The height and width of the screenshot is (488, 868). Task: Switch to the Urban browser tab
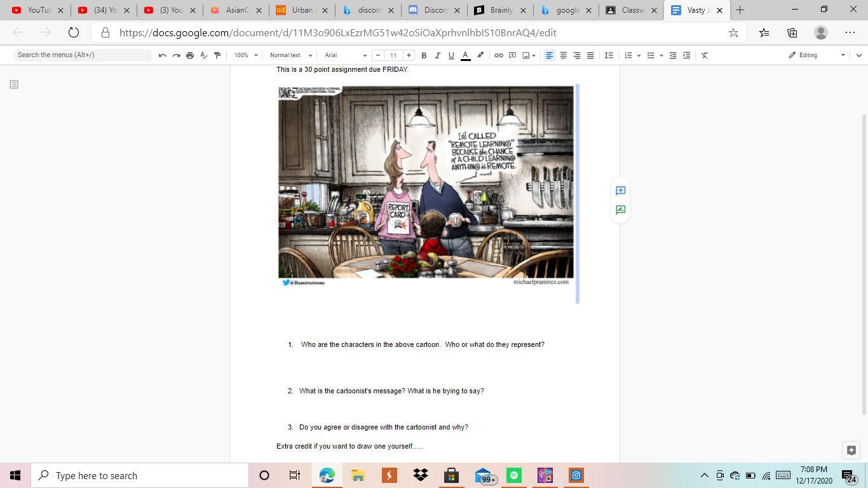[302, 10]
